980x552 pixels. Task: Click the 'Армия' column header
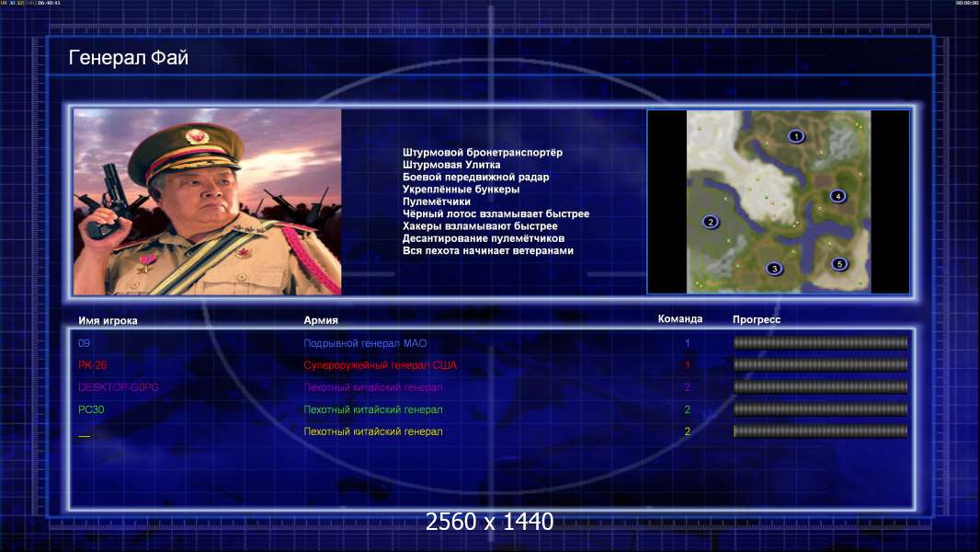[x=321, y=320]
